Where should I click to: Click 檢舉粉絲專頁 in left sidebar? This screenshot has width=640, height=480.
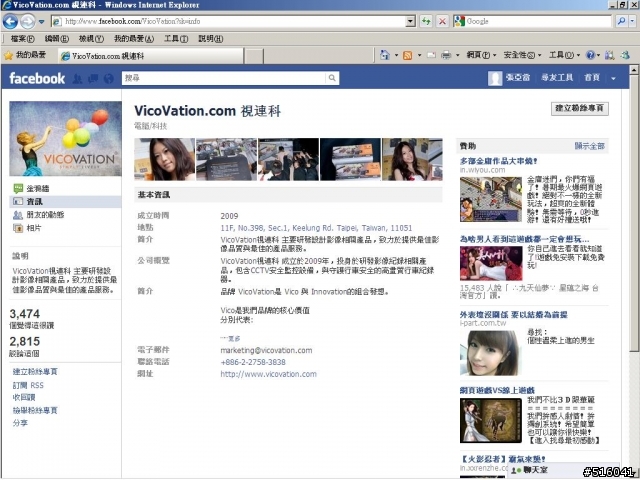click(35, 410)
